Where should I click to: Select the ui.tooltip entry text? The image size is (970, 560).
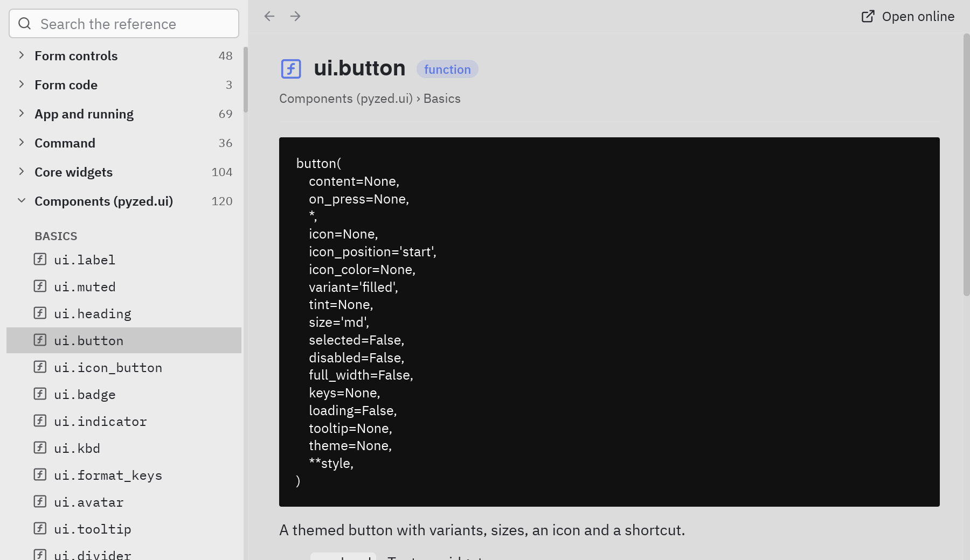point(93,529)
